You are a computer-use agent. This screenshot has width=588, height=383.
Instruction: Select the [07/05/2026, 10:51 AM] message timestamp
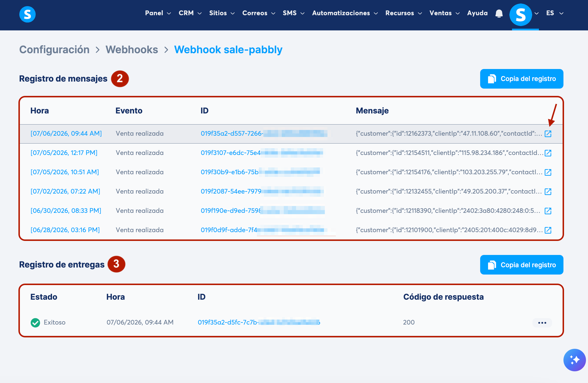pyautogui.click(x=65, y=172)
